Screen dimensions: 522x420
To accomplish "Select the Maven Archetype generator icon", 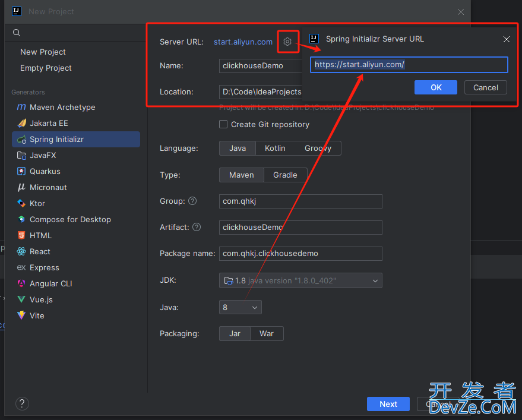I will click(x=21, y=108).
